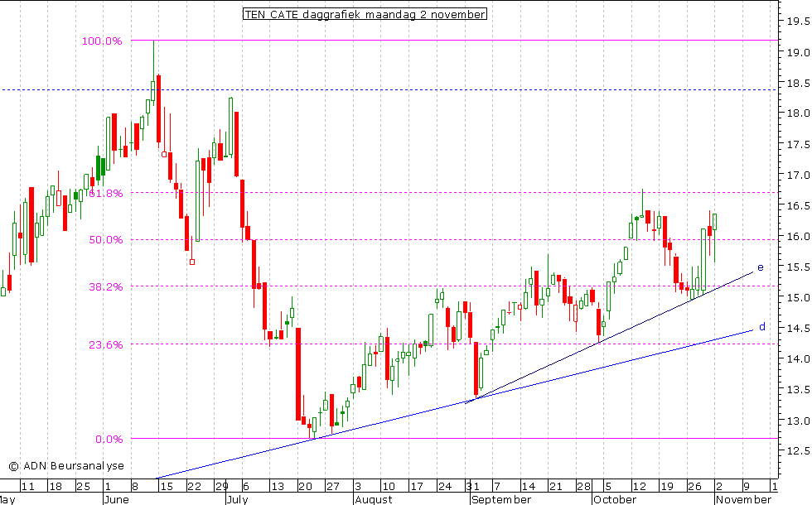
Task: Click the 19.5 price axis value
Action: pyautogui.click(x=798, y=22)
